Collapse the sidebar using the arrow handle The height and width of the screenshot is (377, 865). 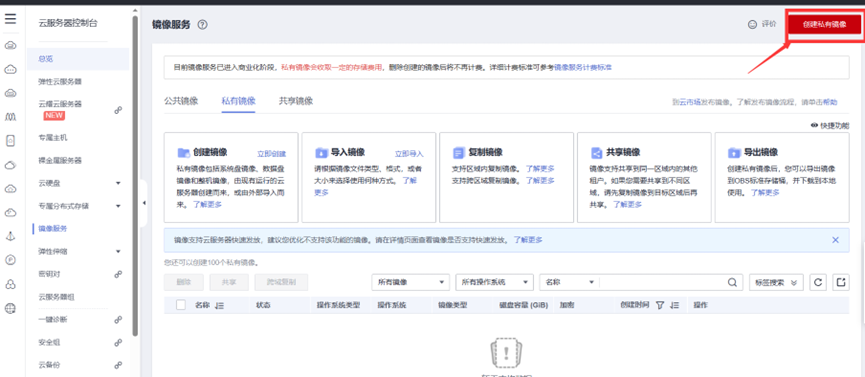pyautogui.click(x=144, y=203)
